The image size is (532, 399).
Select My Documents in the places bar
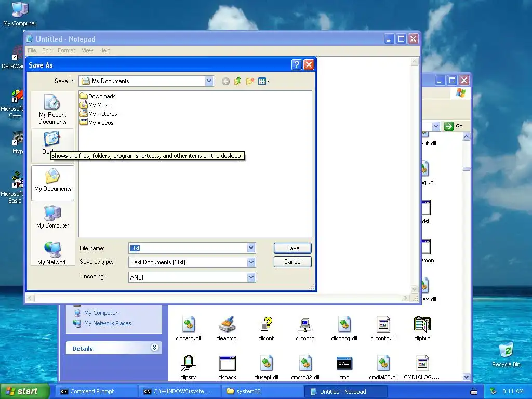[x=52, y=182]
